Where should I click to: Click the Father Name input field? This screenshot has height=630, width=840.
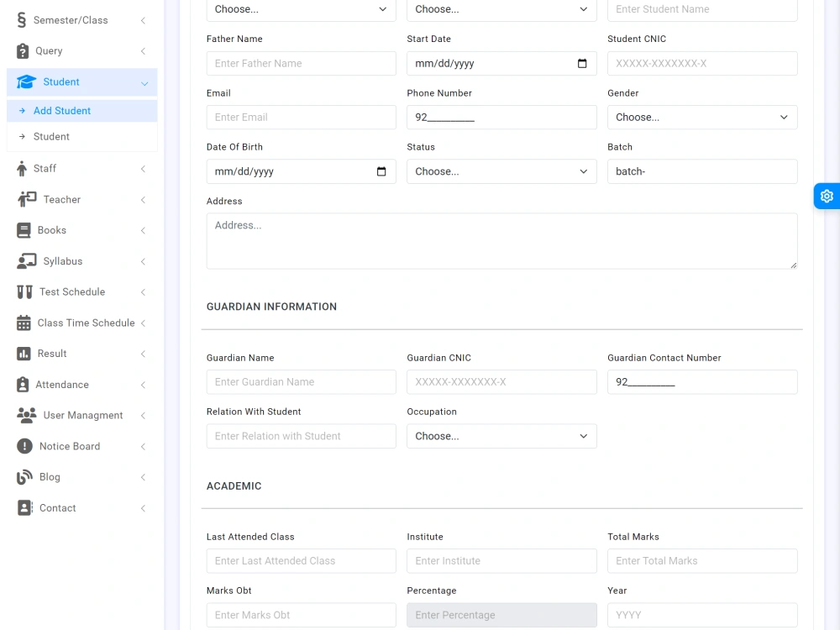[301, 63]
